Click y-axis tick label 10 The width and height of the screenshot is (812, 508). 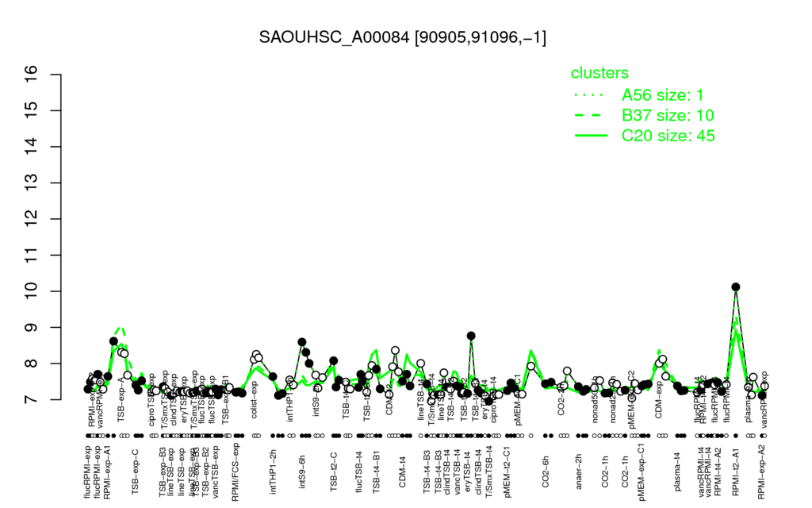click(31, 291)
